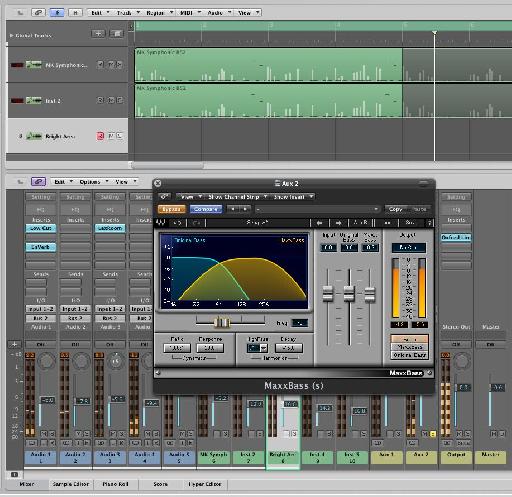Toggle record enable on NN Symphonic track
512x497 pixels.
click(x=100, y=64)
